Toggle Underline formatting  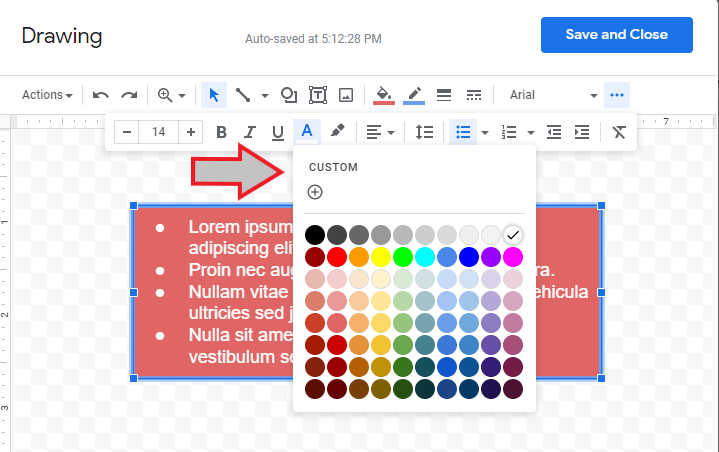277,132
